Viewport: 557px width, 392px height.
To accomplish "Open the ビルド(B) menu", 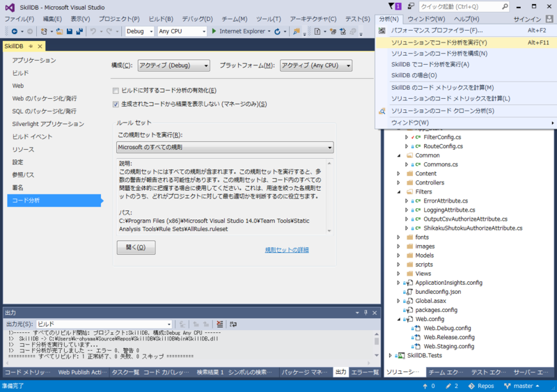I will 161,19.
